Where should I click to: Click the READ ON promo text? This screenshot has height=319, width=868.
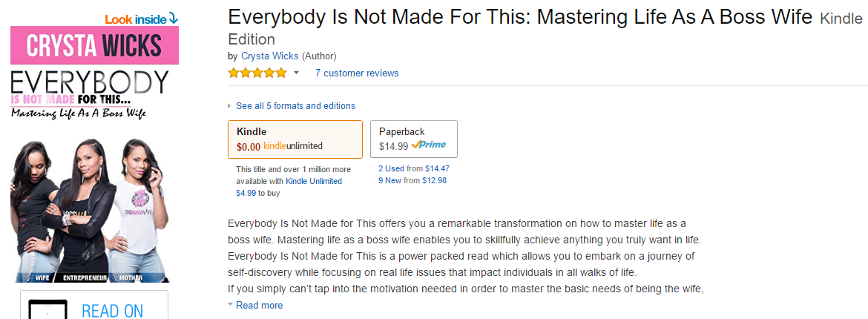click(x=113, y=311)
